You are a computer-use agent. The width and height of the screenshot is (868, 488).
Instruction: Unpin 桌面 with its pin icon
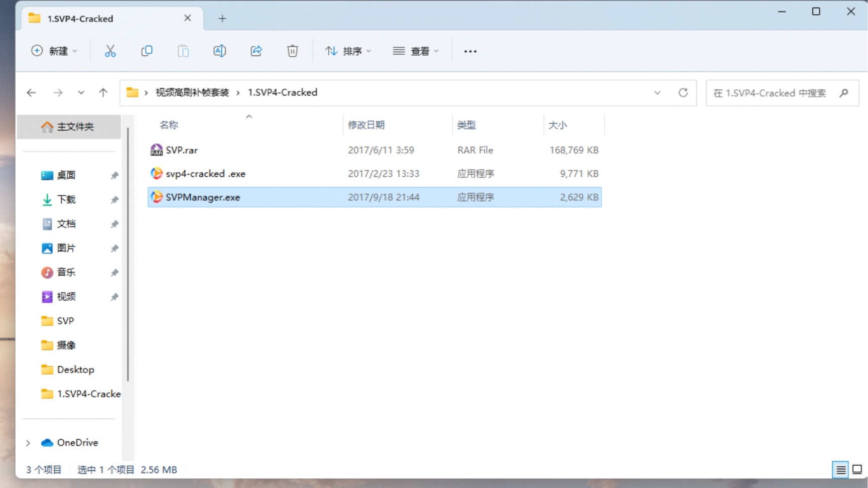[x=114, y=175]
